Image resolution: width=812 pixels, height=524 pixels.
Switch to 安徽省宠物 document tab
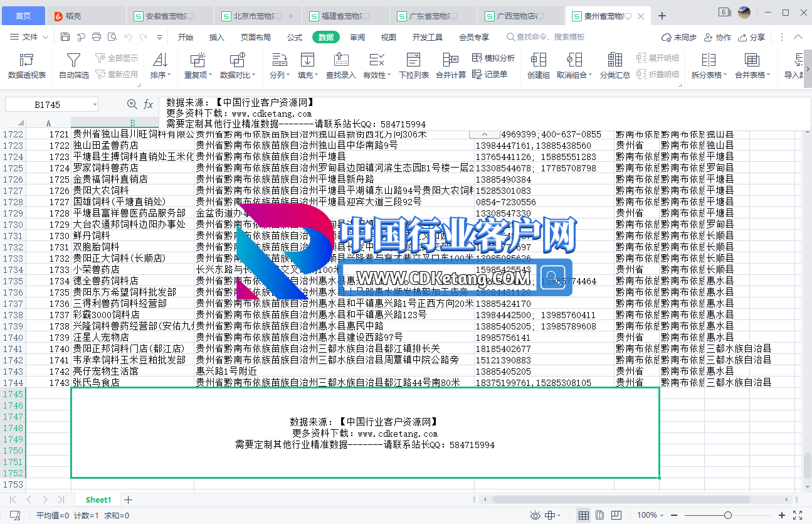click(169, 16)
